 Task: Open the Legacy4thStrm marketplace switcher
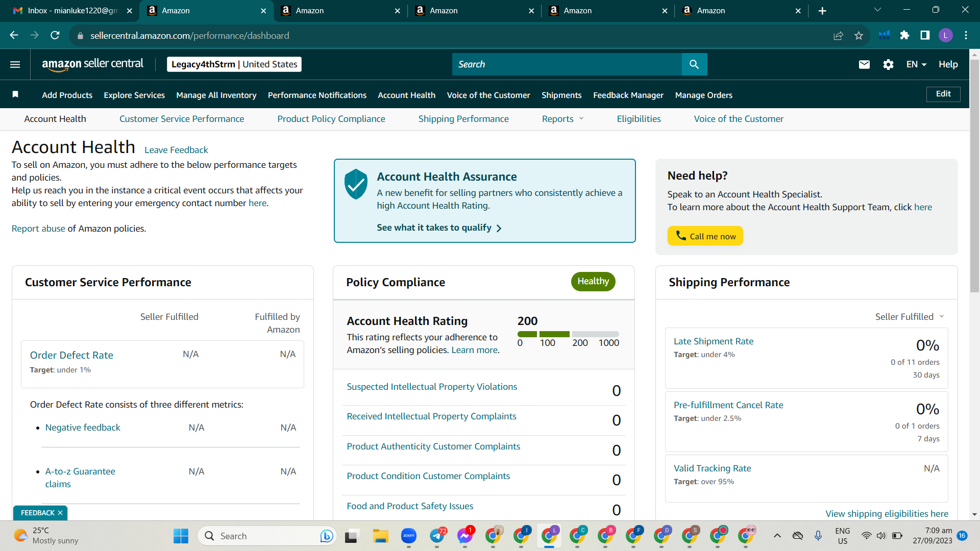coord(234,64)
